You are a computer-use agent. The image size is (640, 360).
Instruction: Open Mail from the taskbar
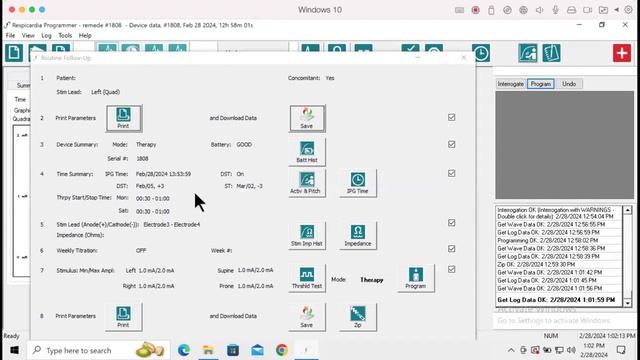[x=257, y=350]
